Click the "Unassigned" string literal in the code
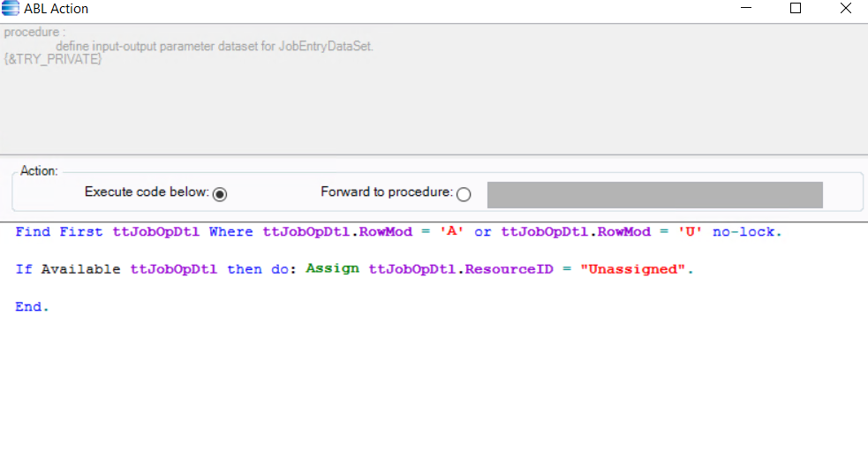 (x=632, y=269)
